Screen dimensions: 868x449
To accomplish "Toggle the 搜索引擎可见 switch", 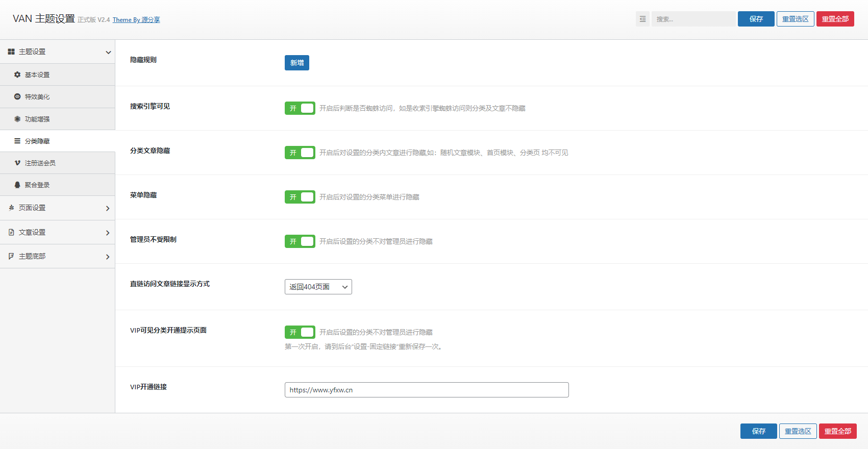I will (x=300, y=108).
